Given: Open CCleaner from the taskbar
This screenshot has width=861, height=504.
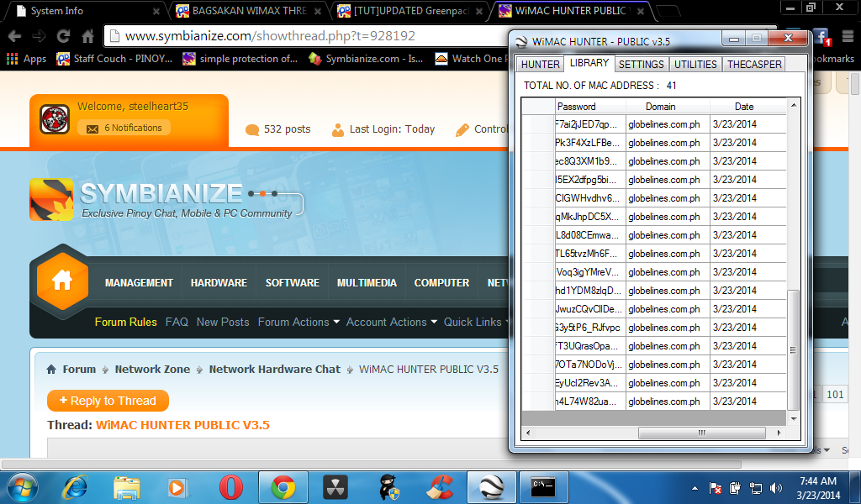Looking at the screenshot, I should click(x=441, y=487).
